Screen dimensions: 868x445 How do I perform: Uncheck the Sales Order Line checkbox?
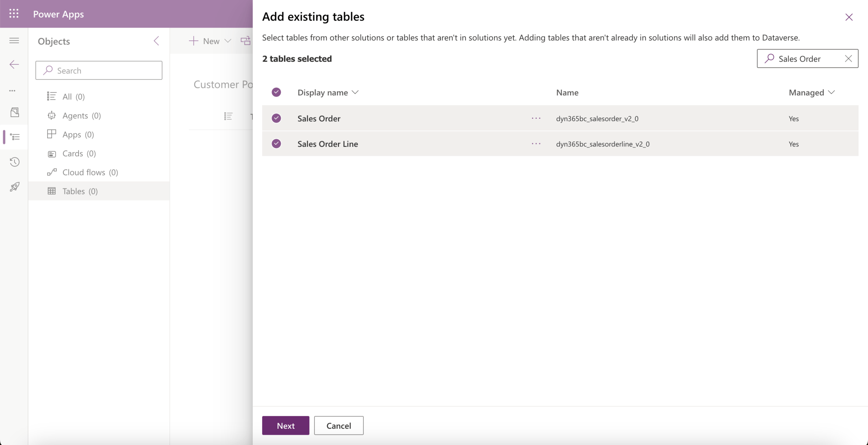276,144
